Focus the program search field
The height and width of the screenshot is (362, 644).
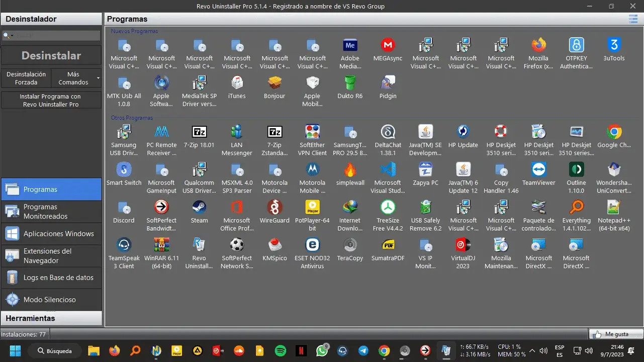pyautogui.click(x=51, y=36)
